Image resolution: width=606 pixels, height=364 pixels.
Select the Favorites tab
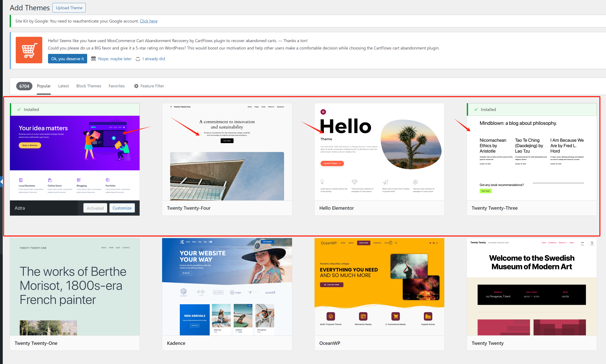pyautogui.click(x=116, y=86)
